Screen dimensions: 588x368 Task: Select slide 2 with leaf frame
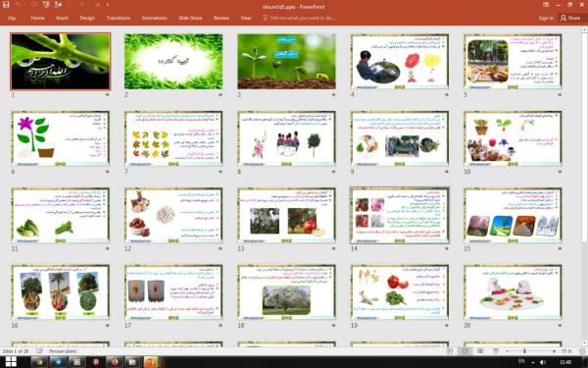point(173,62)
